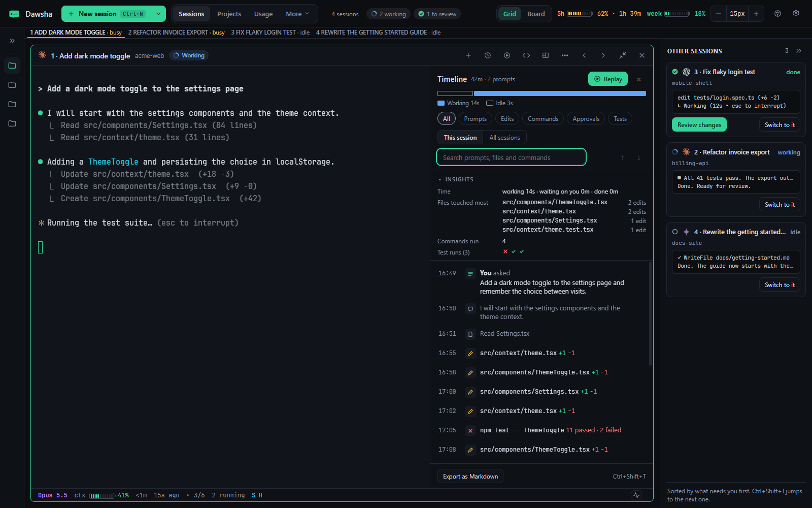Viewport: 812px width, 508px height.
Task: Open session history clock icon
Action: pyautogui.click(x=488, y=55)
